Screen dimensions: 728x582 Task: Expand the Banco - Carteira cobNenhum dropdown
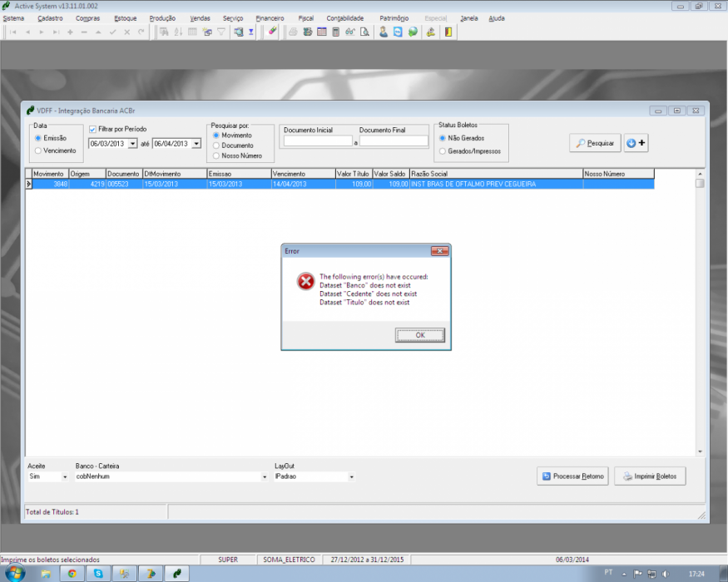[265, 476]
